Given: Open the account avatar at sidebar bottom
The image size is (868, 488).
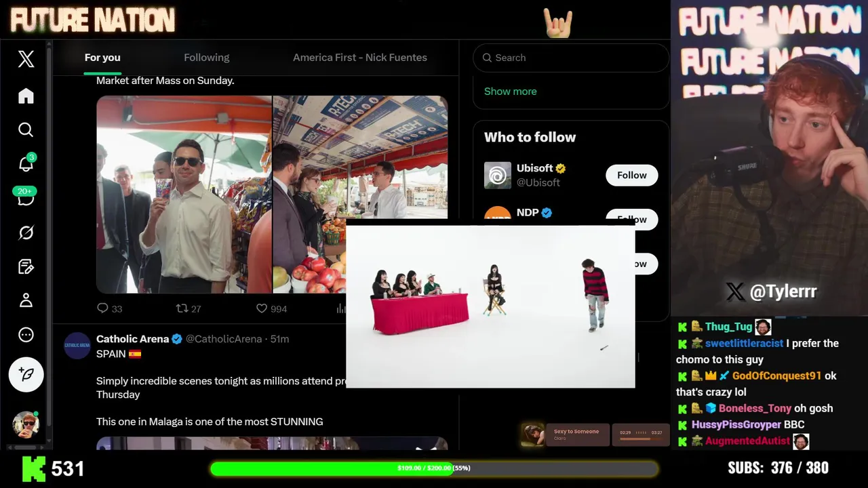Looking at the screenshot, I should click(x=26, y=424).
